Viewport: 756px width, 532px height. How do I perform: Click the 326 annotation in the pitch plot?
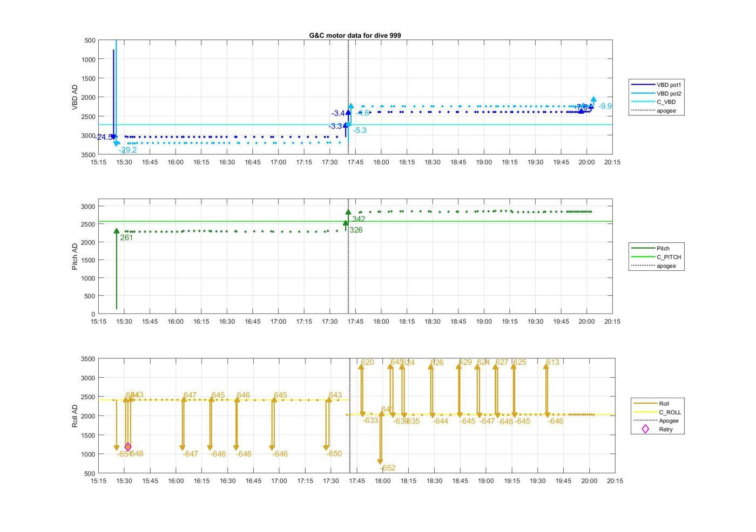tap(356, 230)
